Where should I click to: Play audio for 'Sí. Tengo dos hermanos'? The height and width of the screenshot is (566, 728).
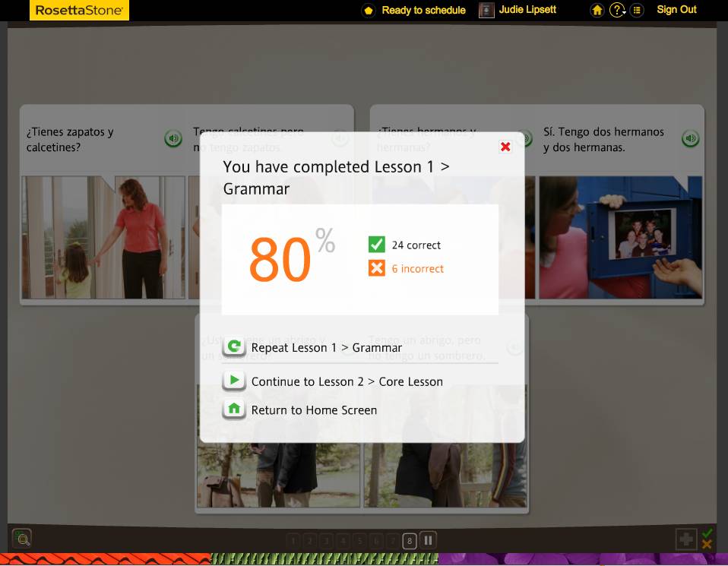click(691, 138)
